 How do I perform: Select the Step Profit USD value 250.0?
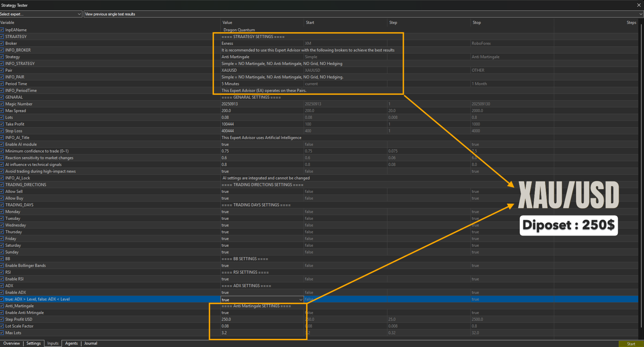click(x=226, y=319)
